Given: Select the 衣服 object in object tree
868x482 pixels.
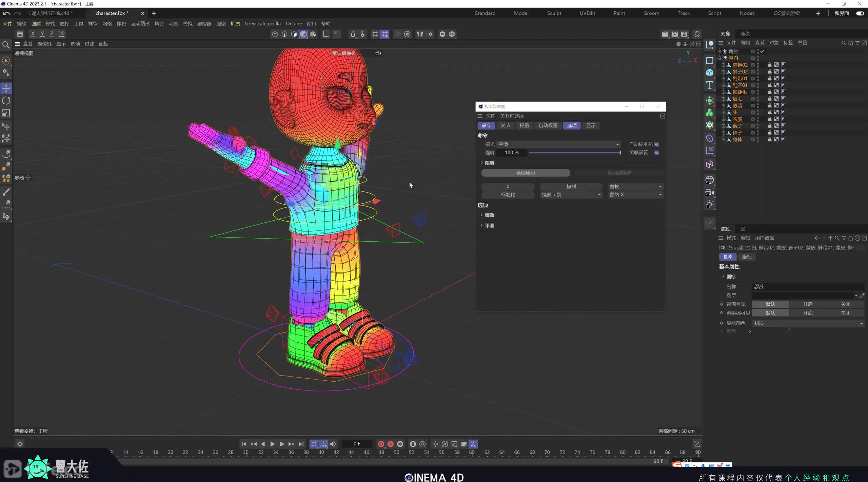Looking at the screenshot, I should click(x=737, y=119).
